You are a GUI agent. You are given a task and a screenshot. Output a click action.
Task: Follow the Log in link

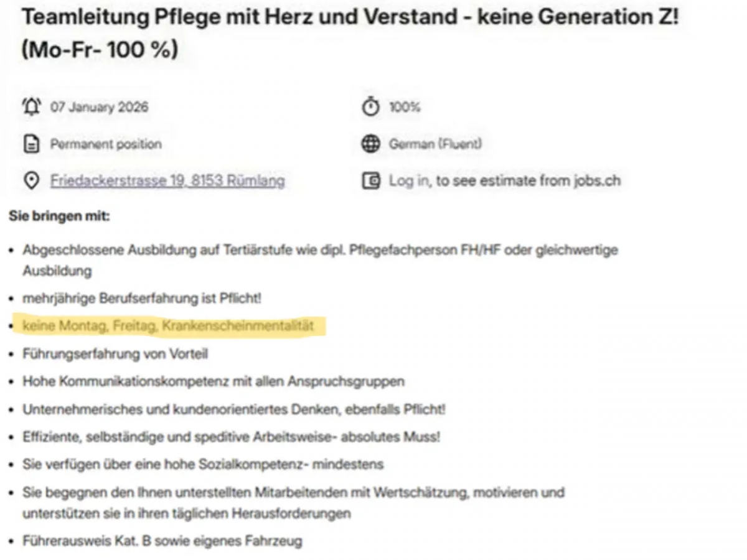[409, 181]
